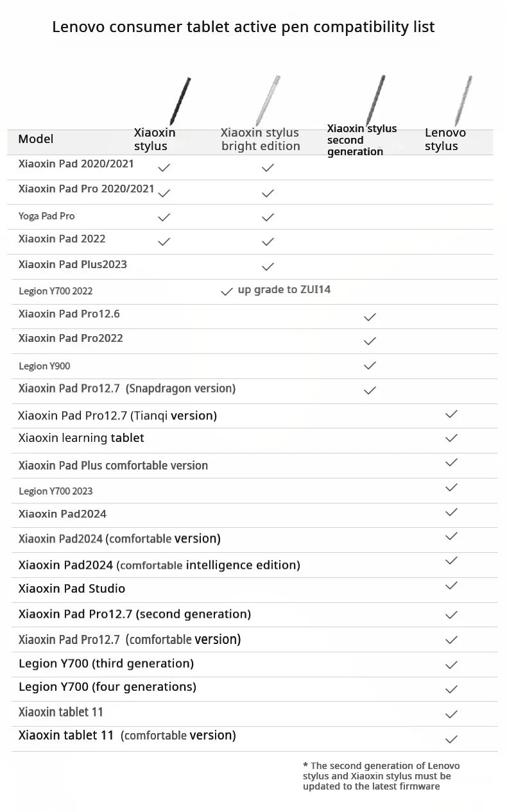Click the "Legion Y700 (third generation)" row label
The height and width of the screenshot is (812, 507).
tap(106, 663)
